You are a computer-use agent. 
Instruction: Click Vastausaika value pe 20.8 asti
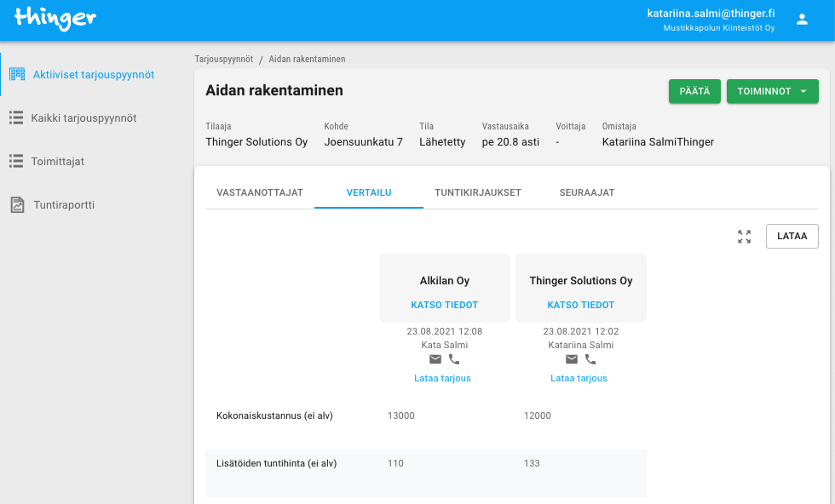pos(510,142)
